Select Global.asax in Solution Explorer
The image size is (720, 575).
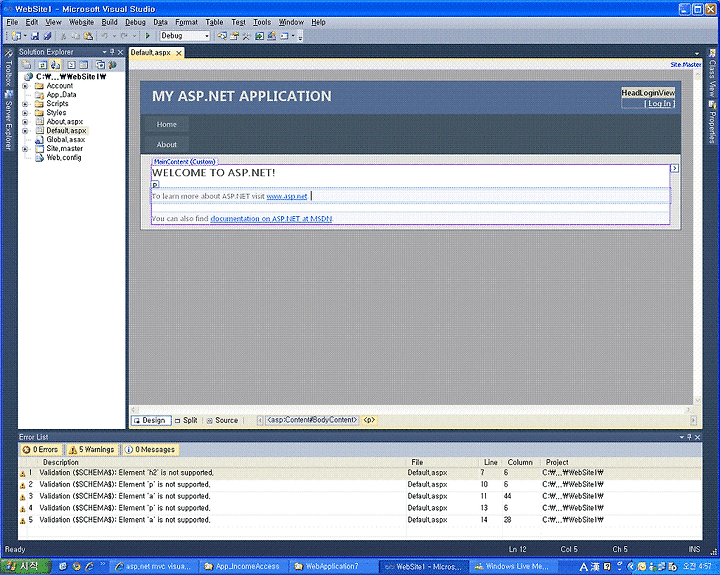pos(66,140)
